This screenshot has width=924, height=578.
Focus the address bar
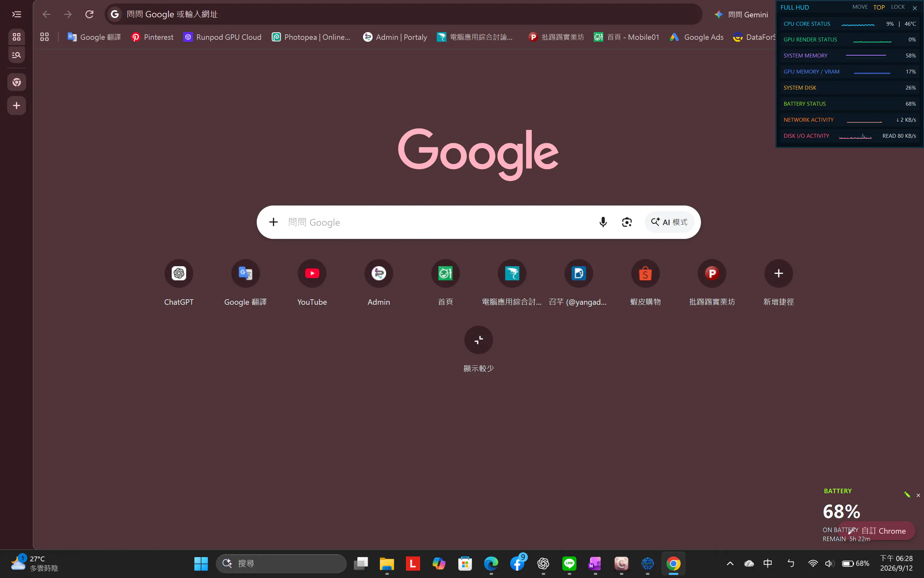click(403, 14)
